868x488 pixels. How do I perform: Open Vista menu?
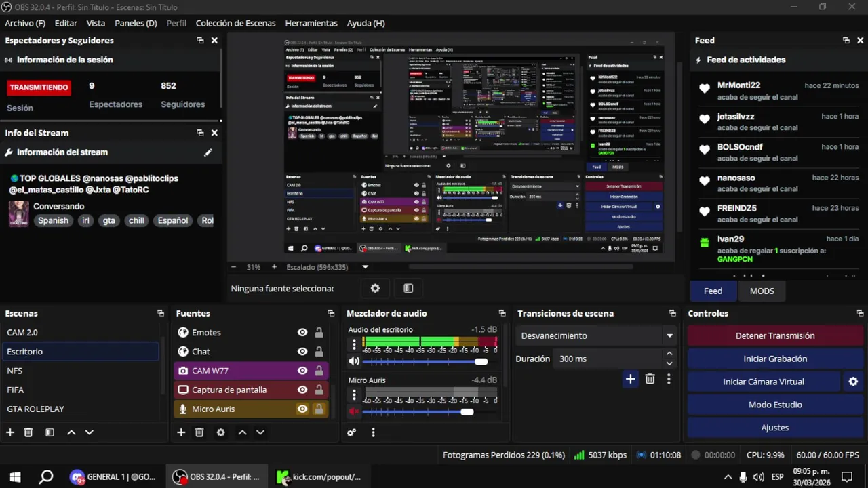(96, 23)
